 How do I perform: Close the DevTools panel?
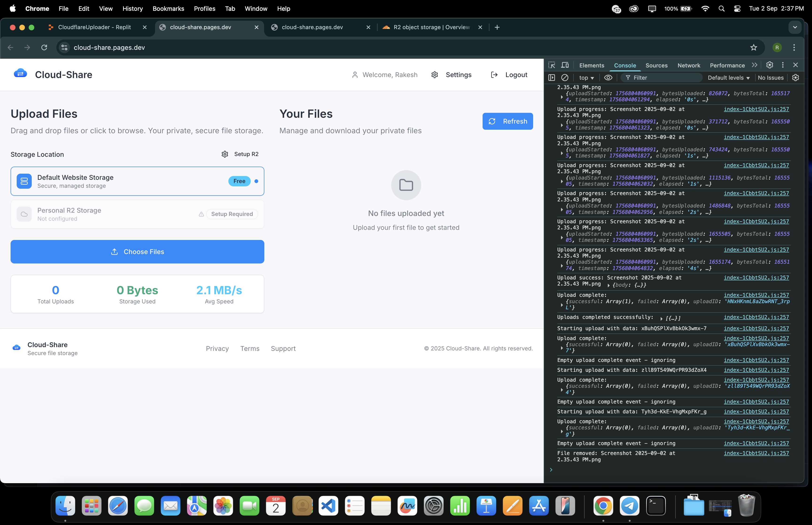[796, 65]
